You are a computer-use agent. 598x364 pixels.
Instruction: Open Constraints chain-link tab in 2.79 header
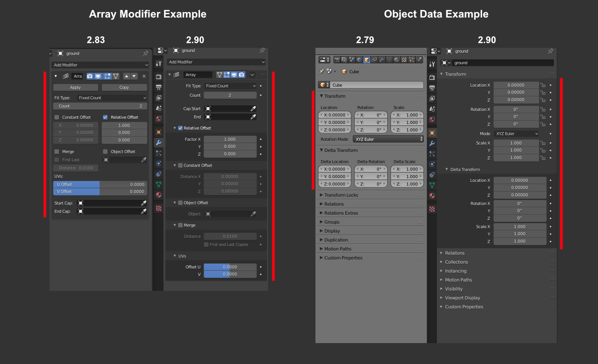tap(374, 60)
